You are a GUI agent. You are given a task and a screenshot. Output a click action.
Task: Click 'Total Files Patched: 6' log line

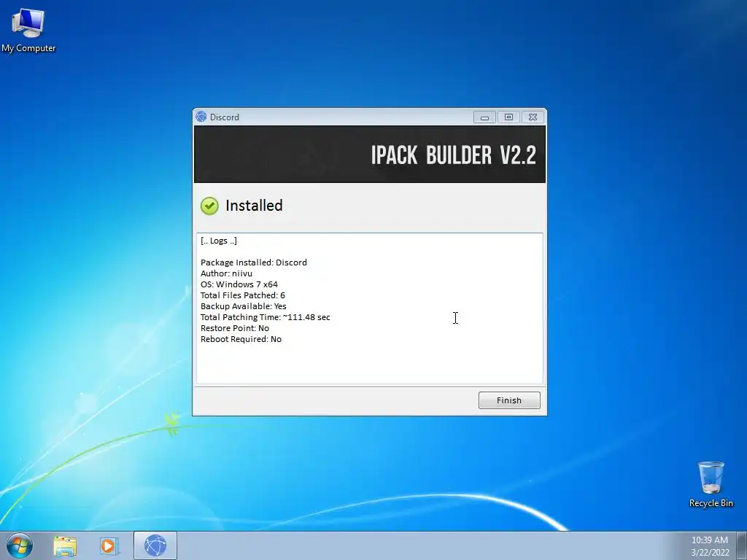pos(242,295)
